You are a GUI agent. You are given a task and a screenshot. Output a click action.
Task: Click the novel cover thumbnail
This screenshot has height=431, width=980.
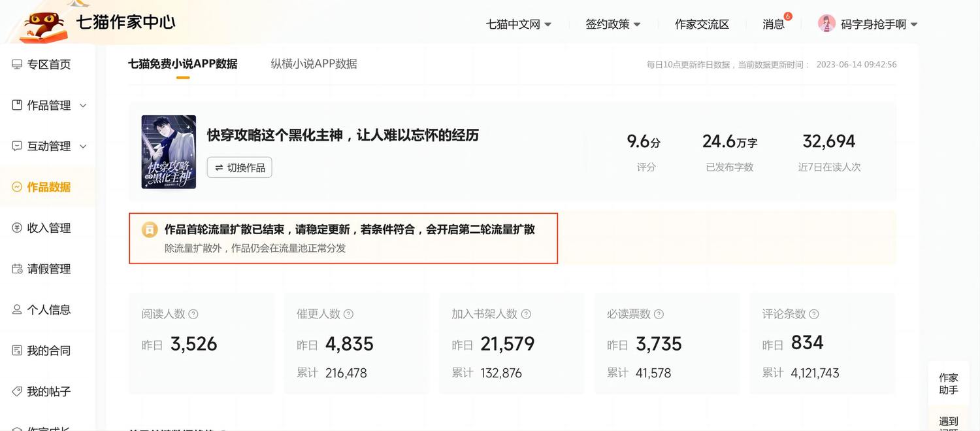tap(169, 152)
